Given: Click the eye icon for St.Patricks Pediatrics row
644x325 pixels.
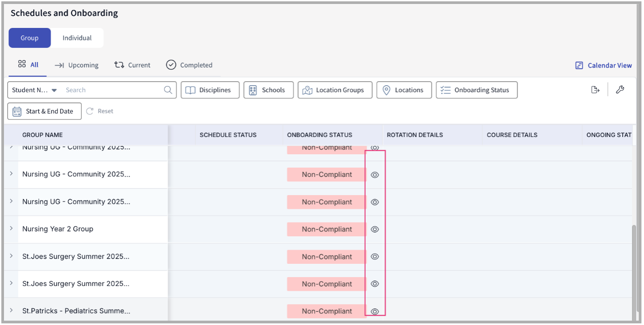Looking at the screenshot, I should (x=375, y=311).
